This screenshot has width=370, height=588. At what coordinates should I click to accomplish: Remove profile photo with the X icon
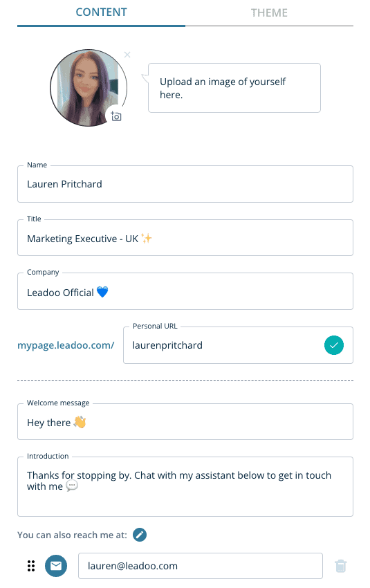pyautogui.click(x=127, y=55)
